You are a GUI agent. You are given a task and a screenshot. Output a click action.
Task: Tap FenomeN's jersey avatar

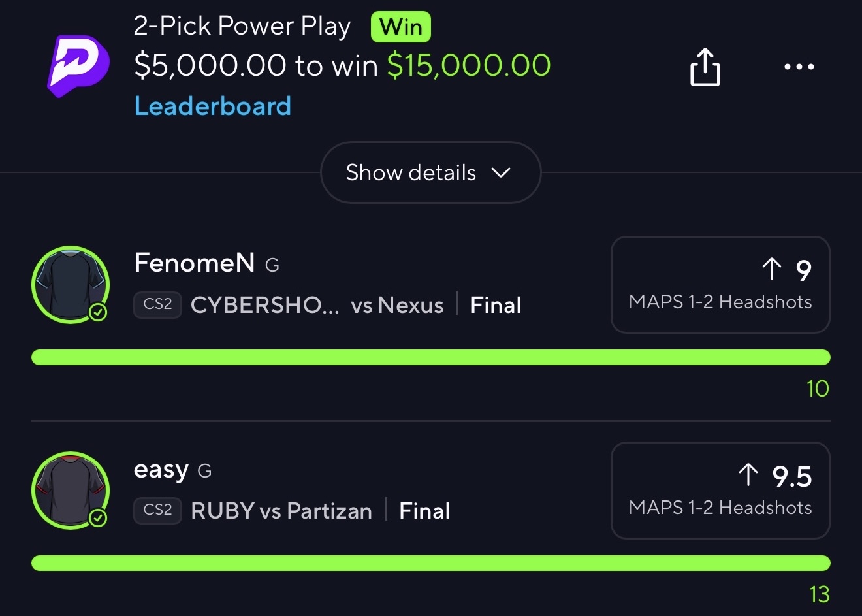tap(71, 285)
